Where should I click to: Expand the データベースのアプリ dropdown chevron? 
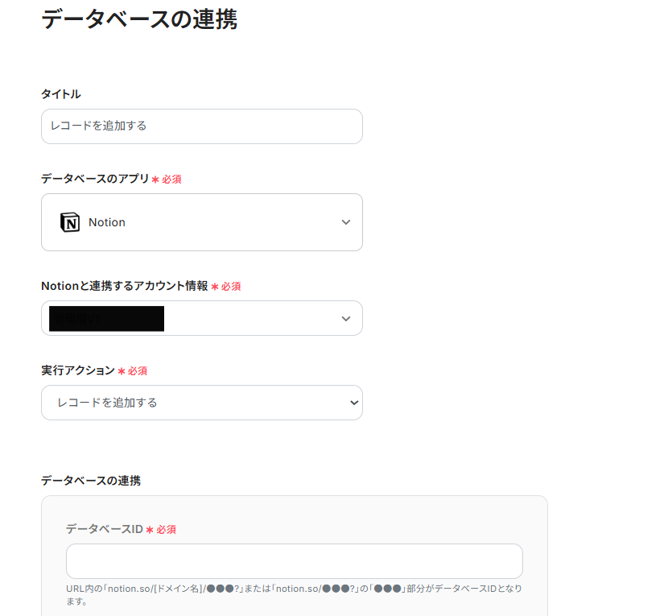pos(346,222)
